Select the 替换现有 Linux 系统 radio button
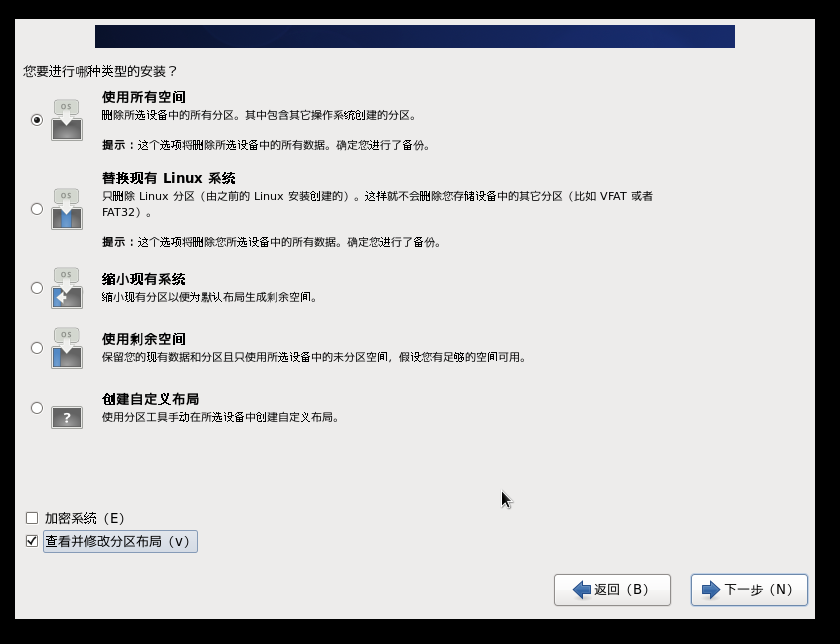840x644 pixels. point(36,209)
